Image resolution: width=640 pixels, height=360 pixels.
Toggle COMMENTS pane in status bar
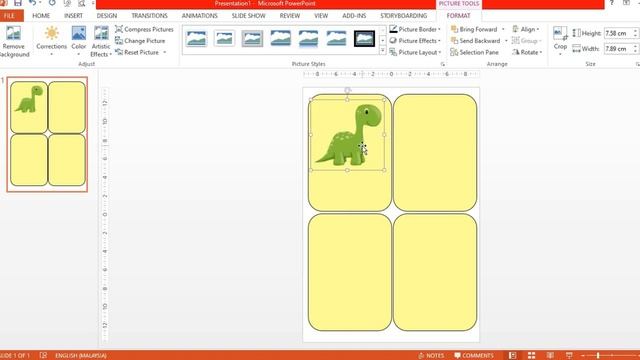(x=474, y=356)
